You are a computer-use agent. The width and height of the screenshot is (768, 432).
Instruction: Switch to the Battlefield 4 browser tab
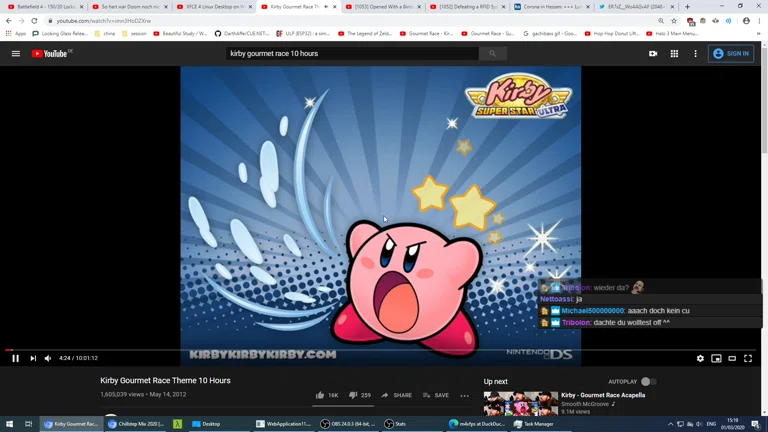point(45,7)
